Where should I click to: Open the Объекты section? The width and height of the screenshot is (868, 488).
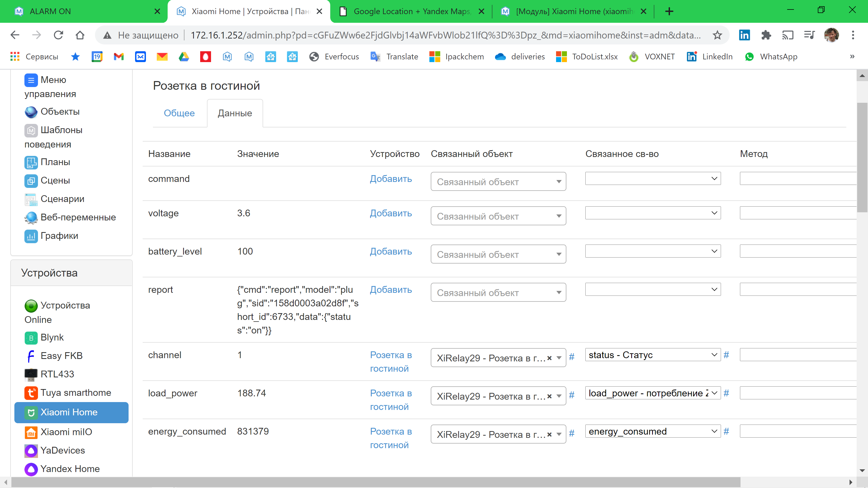coord(60,111)
